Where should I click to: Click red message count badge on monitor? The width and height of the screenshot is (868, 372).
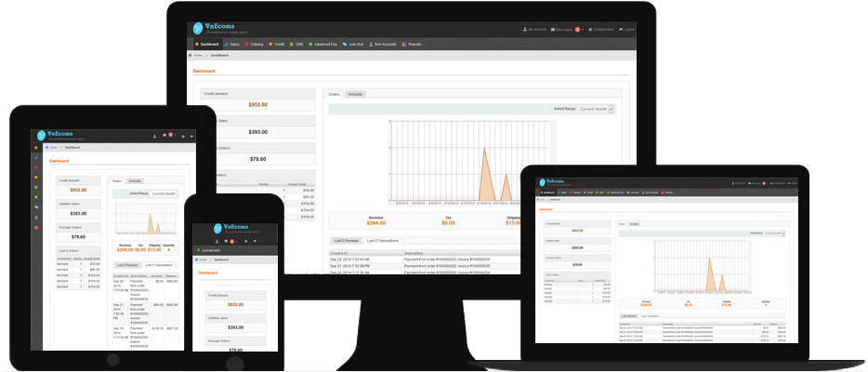tap(577, 30)
